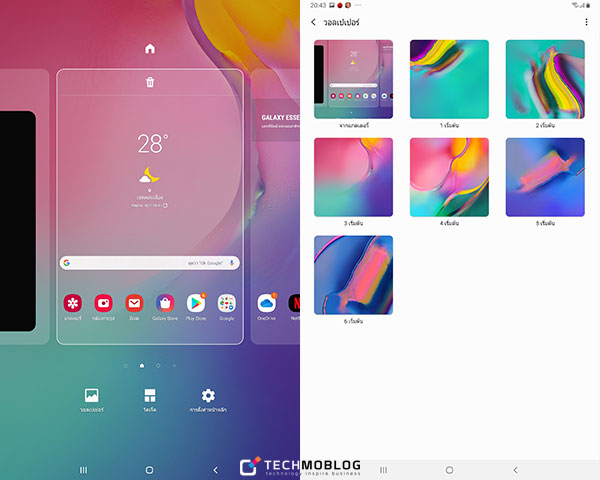This screenshot has height=480, width=600.
Task: Open the OneDrive app icon
Action: [267, 304]
